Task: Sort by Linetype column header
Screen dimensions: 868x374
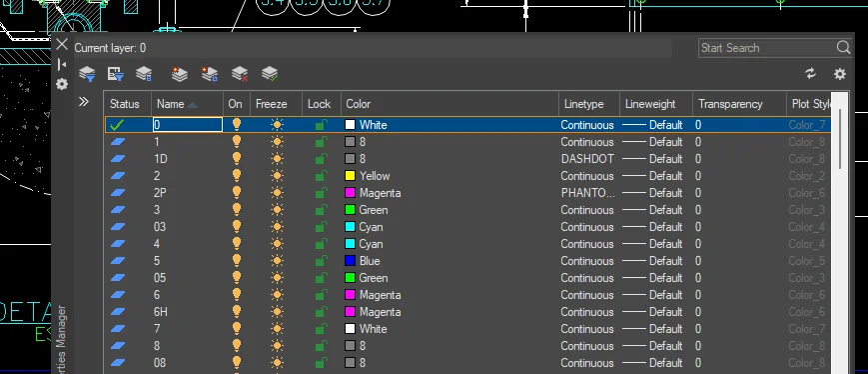Action: pyautogui.click(x=589, y=104)
